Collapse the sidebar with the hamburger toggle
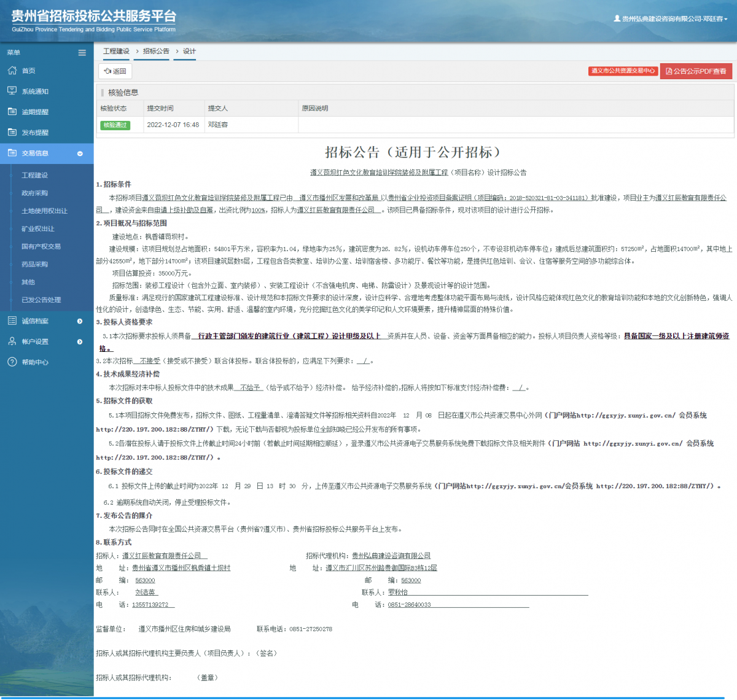Image resolution: width=737 pixels, height=700 pixels. tap(82, 53)
